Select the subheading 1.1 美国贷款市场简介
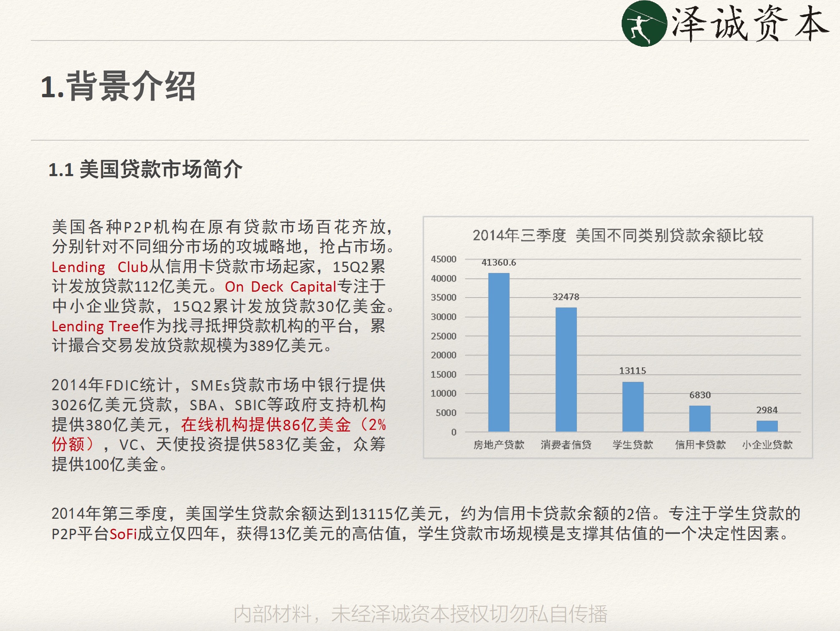Image resolution: width=840 pixels, height=631 pixels. [x=145, y=169]
